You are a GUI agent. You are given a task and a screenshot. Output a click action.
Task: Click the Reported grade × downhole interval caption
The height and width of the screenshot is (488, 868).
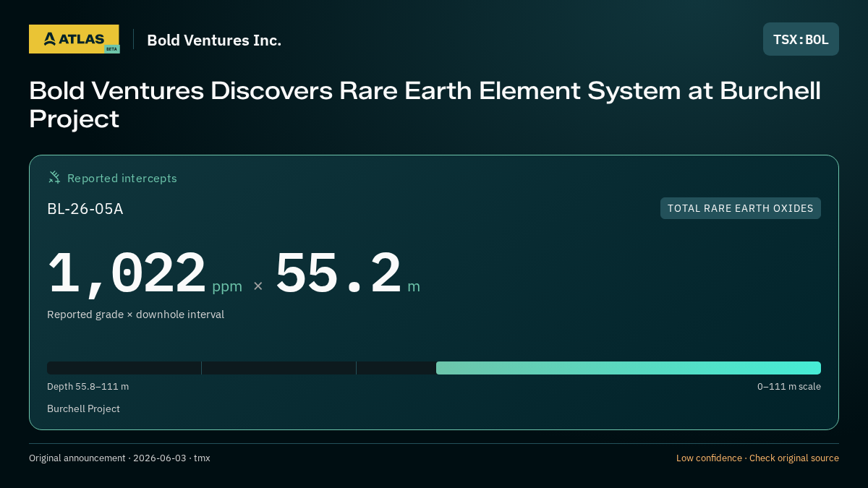click(x=135, y=314)
